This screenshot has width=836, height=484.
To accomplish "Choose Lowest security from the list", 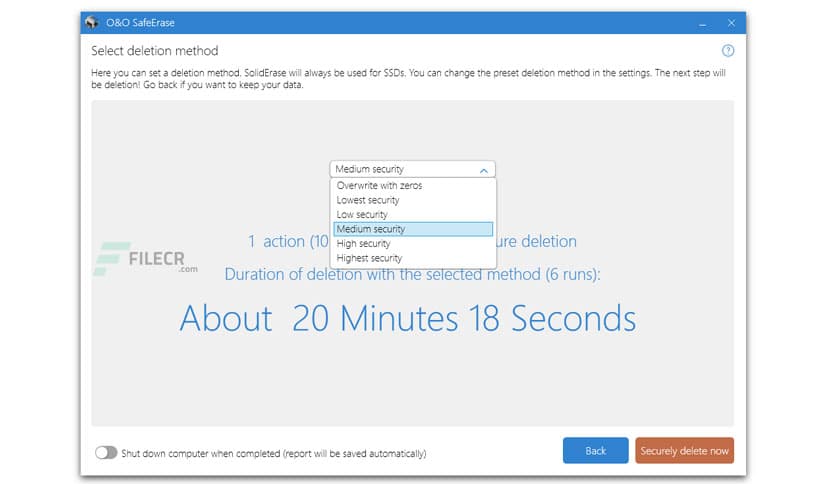I will (x=368, y=200).
